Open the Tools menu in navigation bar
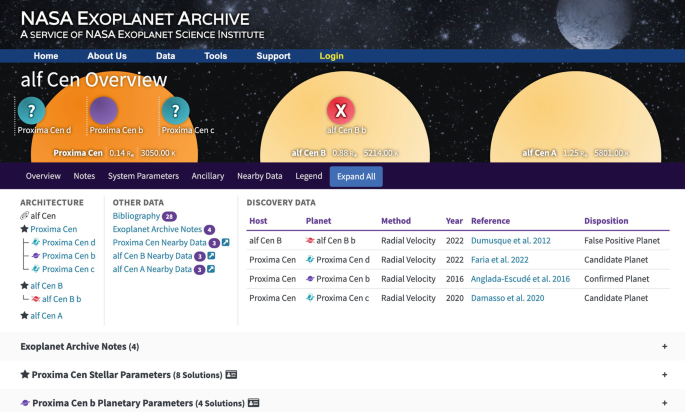Viewport: 685px width, 412px height. point(216,56)
